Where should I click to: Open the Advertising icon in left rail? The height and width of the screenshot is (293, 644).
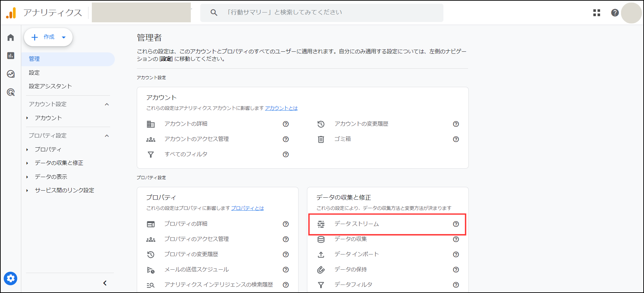[10, 92]
